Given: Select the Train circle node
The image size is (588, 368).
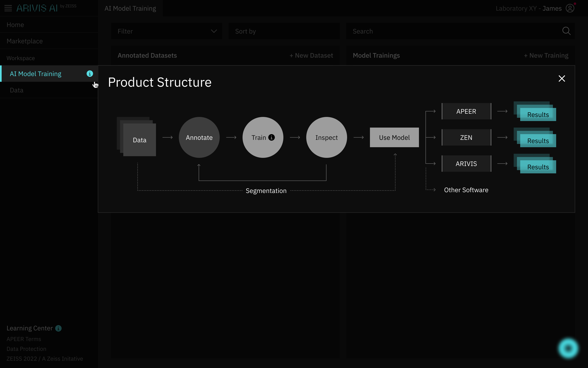Looking at the screenshot, I should [263, 138].
